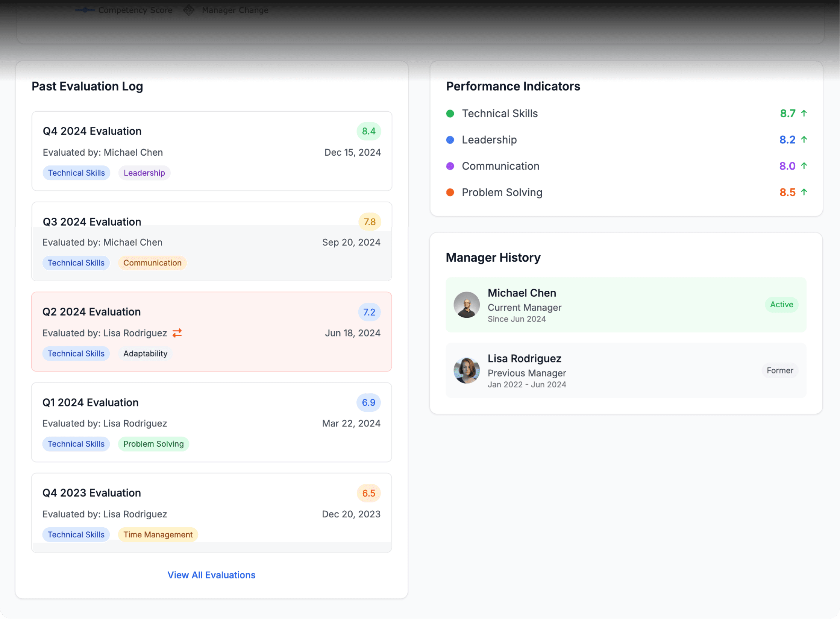Click the Leadership tag in Q4 2024 evaluation

(144, 173)
